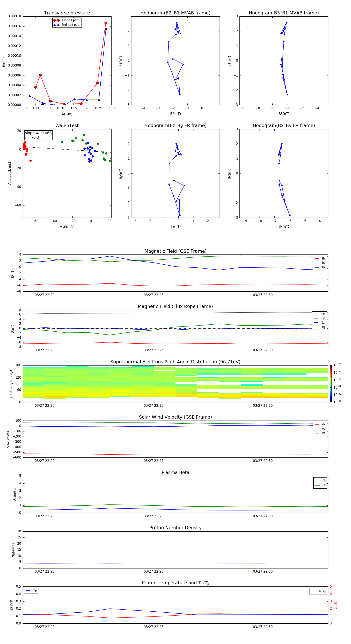This screenshot has width=351, height=644.
Task: Click the "Hodogram(Bz_By FR frame)" title
Action: pyautogui.click(x=175, y=125)
